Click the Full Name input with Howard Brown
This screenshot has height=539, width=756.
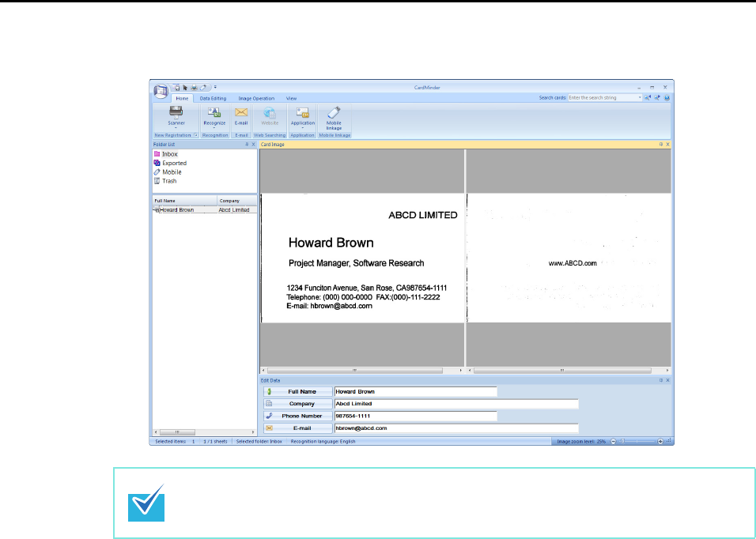pos(416,392)
